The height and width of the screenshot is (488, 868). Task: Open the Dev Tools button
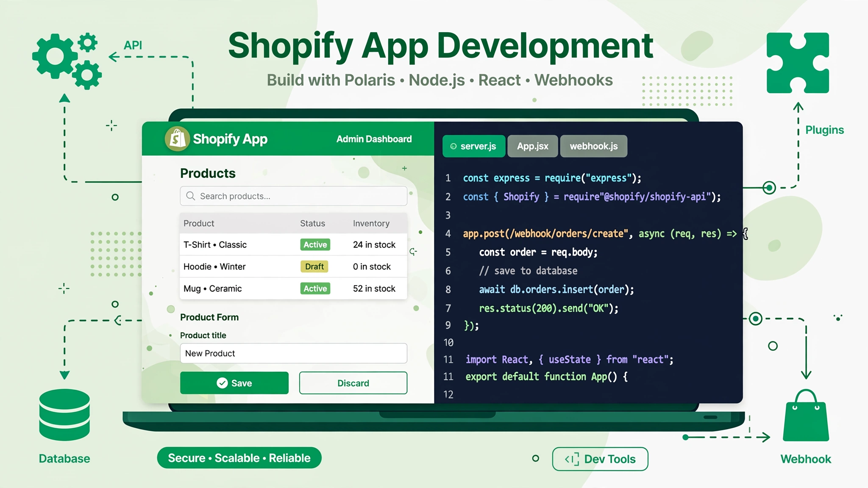click(600, 459)
